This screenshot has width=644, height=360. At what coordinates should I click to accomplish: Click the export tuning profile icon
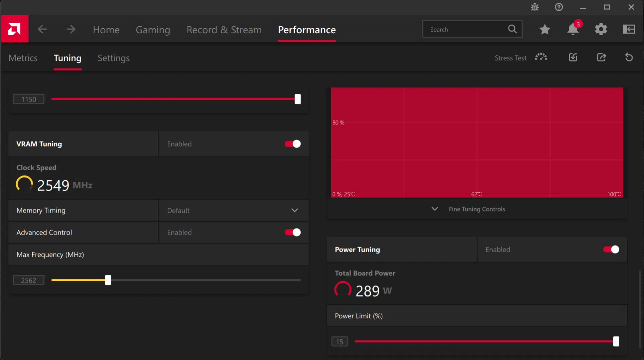click(x=601, y=57)
